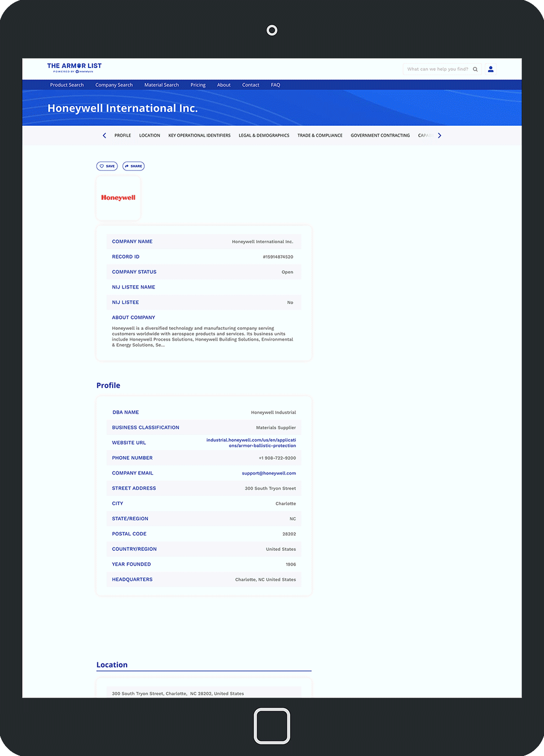Image resolution: width=544 pixels, height=756 pixels.
Task: Select street address 300 South Tryon Street
Action: pyautogui.click(x=270, y=488)
